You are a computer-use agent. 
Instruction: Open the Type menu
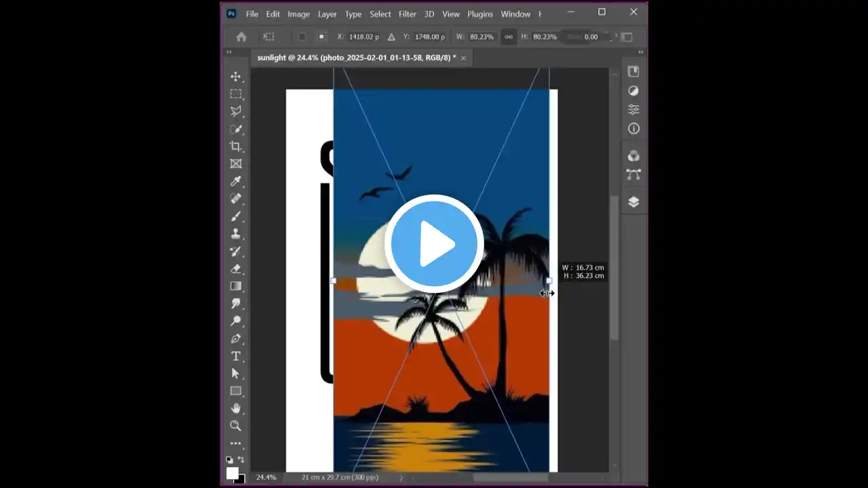pos(353,14)
